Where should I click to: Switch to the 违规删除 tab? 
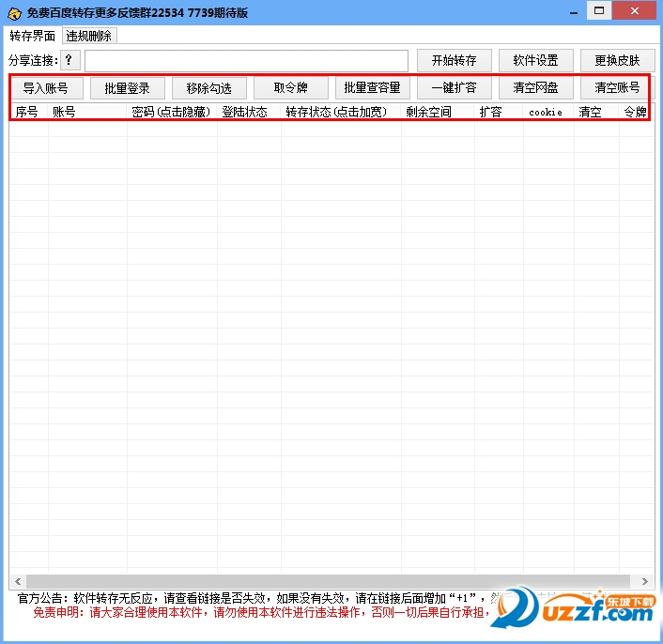(x=89, y=36)
